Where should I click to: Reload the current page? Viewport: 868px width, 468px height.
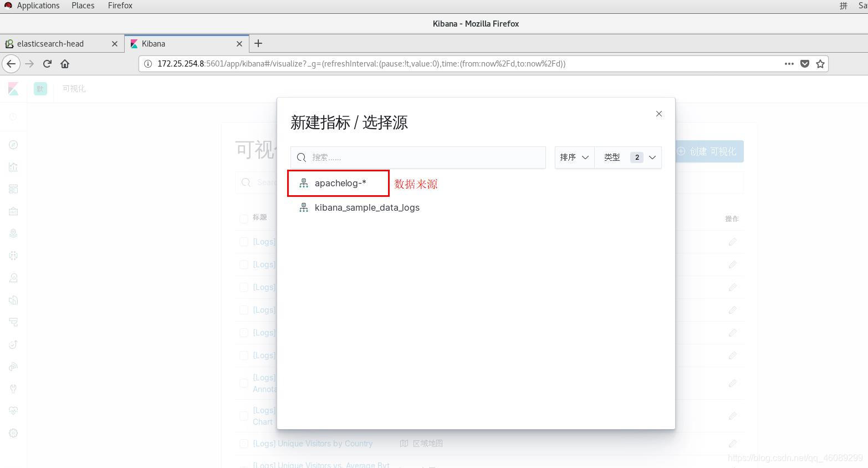(47, 64)
